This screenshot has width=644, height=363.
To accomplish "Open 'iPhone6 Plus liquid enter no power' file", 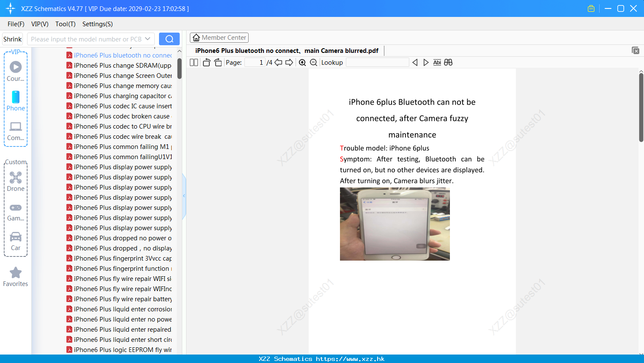I will 119,319.
